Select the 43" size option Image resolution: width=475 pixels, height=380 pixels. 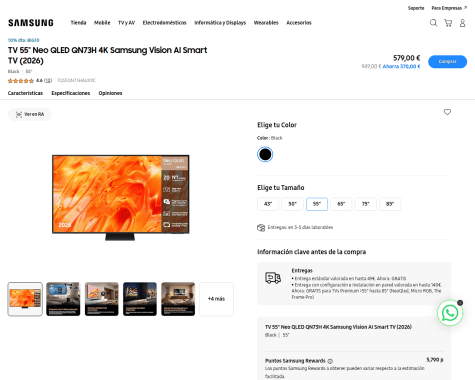(x=268, y=204)
